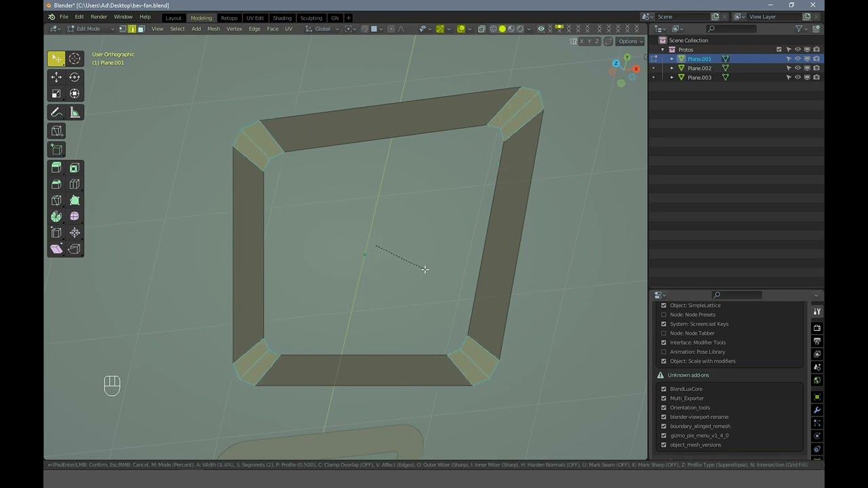Pick the Loop Cut tool
This screenshot has height=488, width=868.
pyautogui.click(x=75, y=184)
